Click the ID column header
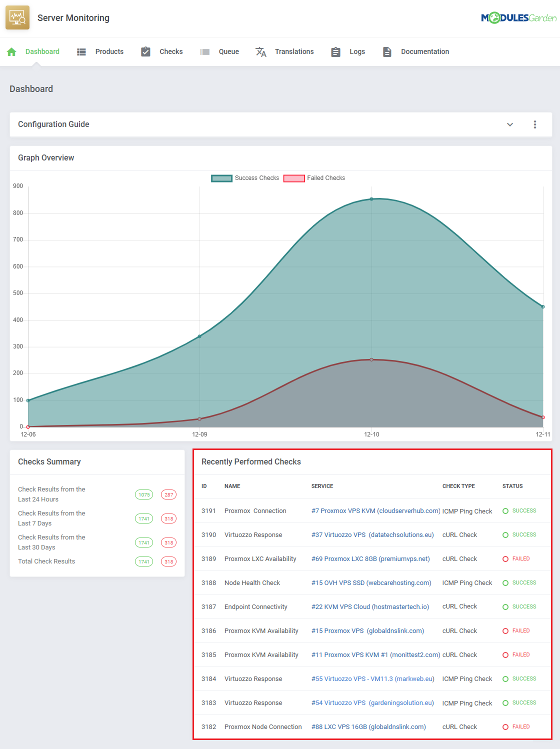The image size is (560, 749). 204,486
